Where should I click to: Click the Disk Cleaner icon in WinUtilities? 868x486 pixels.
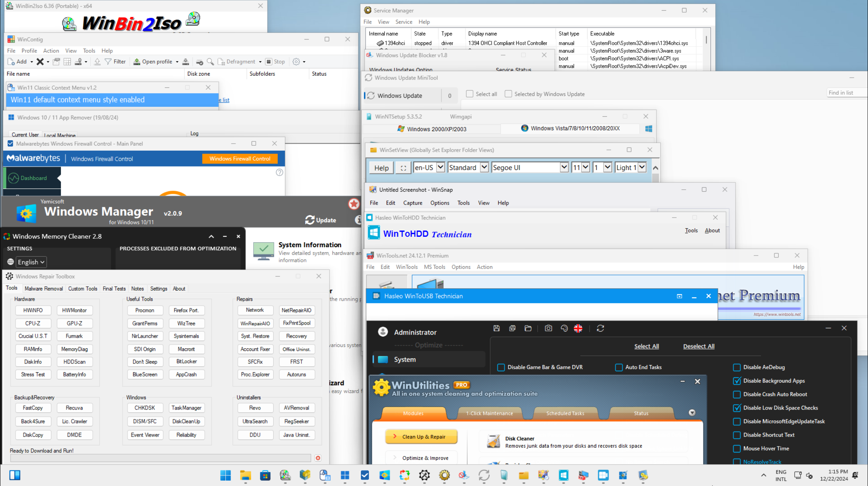click(493, 442)
